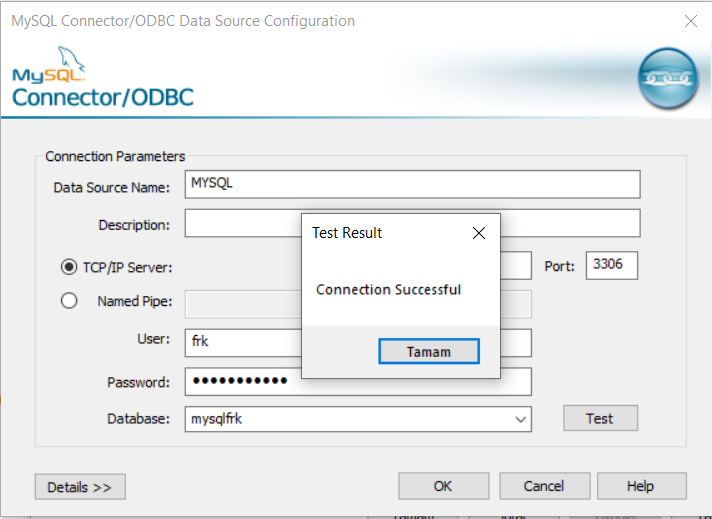Click the Cancel button

pos(544,486)
